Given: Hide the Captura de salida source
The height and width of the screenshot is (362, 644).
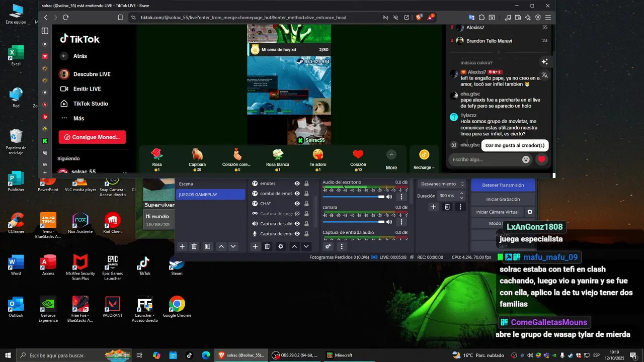Looking at the screenshot, I should 297,224.
